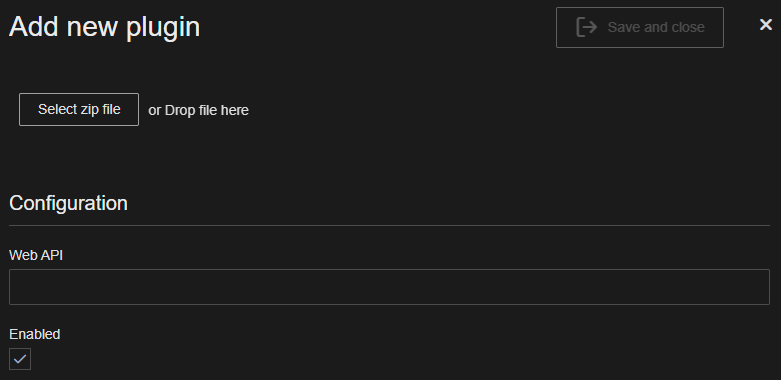Click the divider line under Configuration

pyautogui.click(x=390, y=226)
